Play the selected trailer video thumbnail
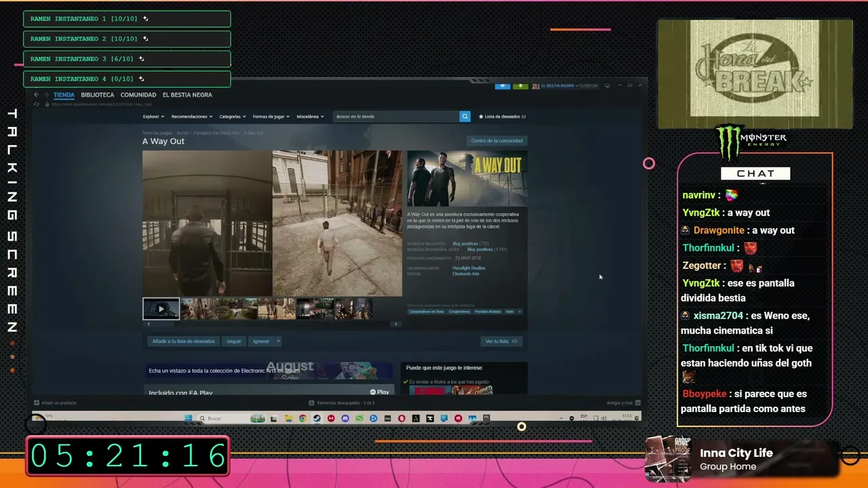This screenshot has width=868, height=488. click(161, 309)
